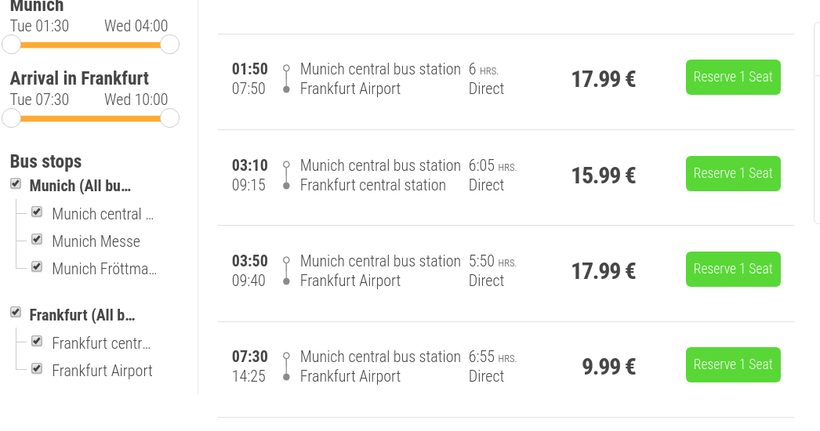Reserve 1 seat on 03:50 departure

[733, 269]
